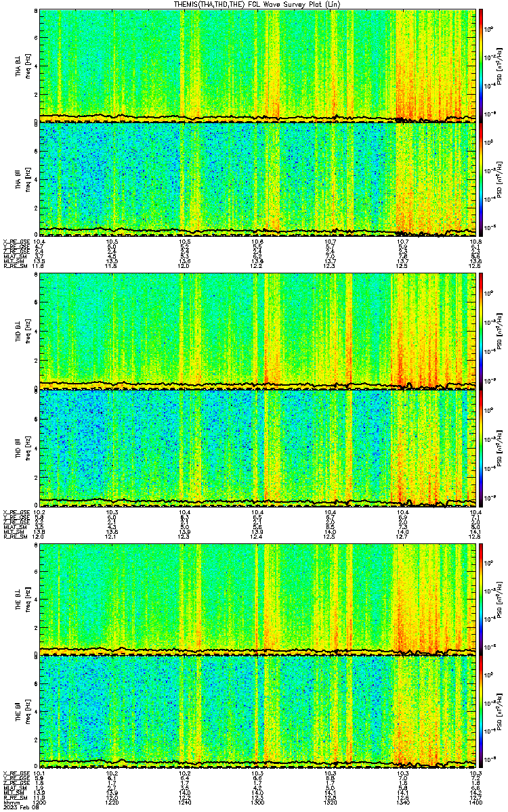Click the PSD color bar beside THA B-perpendicular

[481, 66]
